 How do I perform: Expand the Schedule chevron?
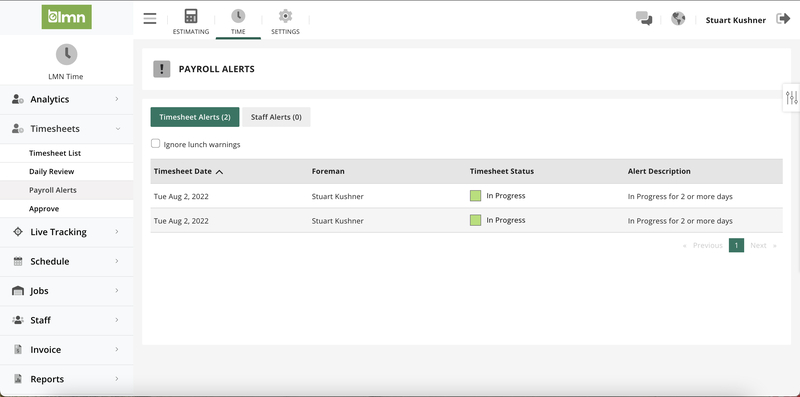(x=117, y=261)
